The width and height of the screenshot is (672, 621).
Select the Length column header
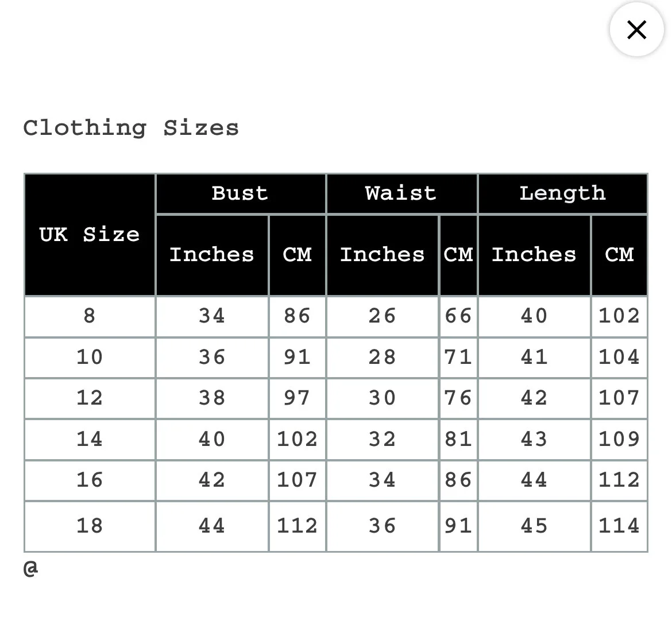tap(562, 193)
